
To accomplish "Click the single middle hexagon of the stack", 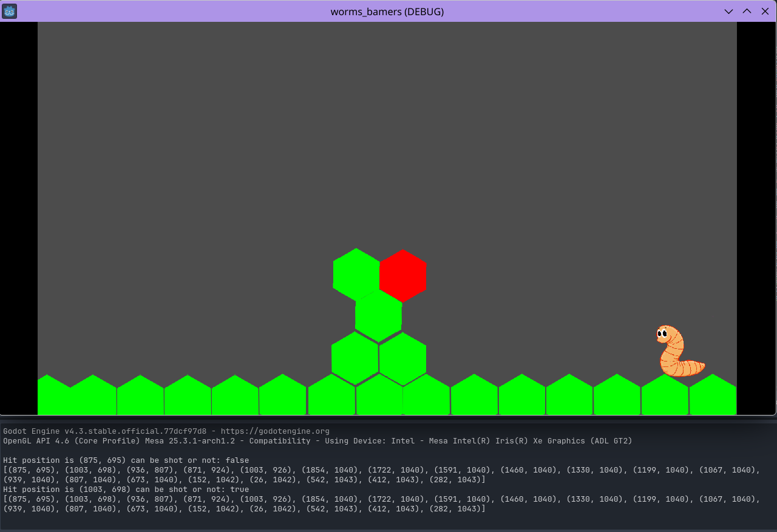I will tap(378, 315).
